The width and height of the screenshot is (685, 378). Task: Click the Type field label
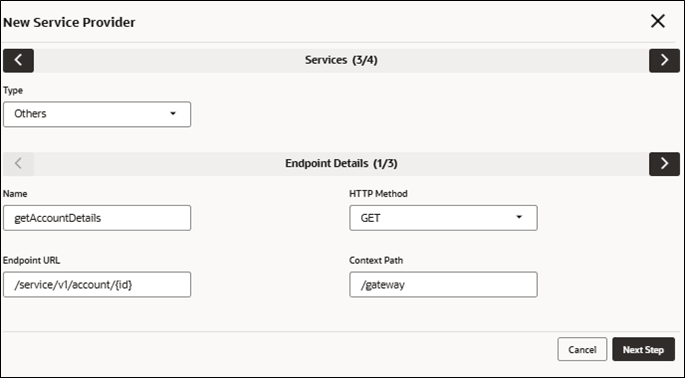click(x=13, y=90)
